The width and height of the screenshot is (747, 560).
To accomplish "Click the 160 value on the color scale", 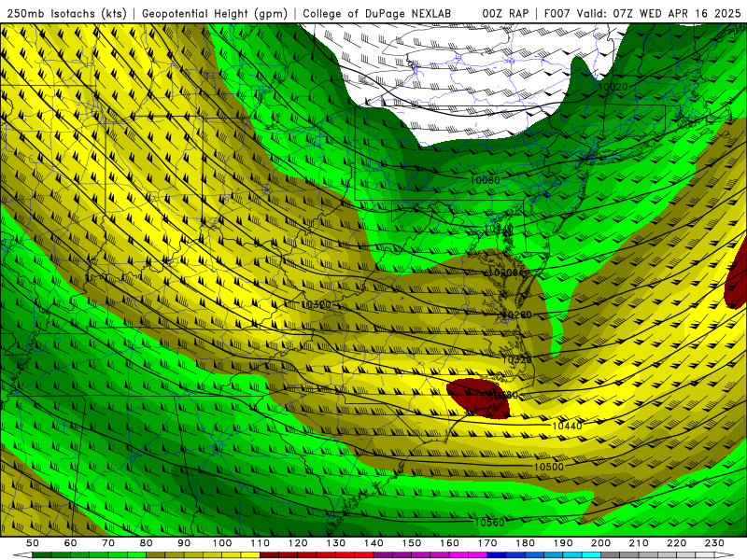I will 450,543.
